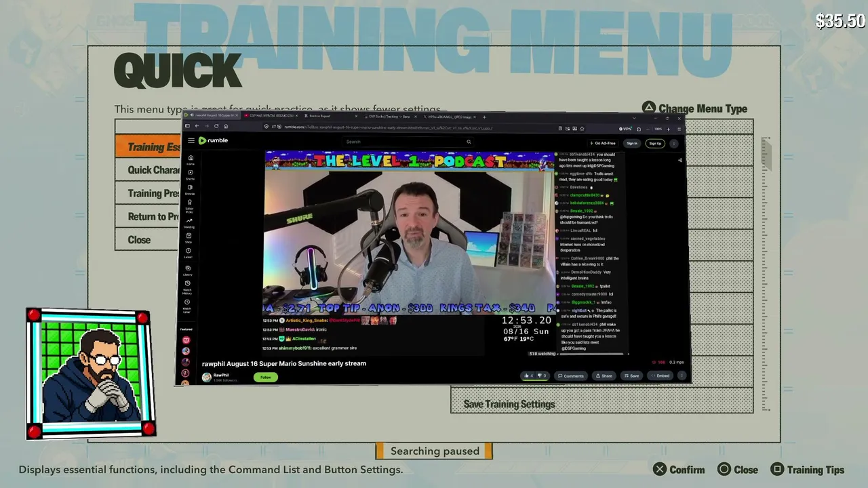Click Confirm button prompt

(x=679, y=470)
